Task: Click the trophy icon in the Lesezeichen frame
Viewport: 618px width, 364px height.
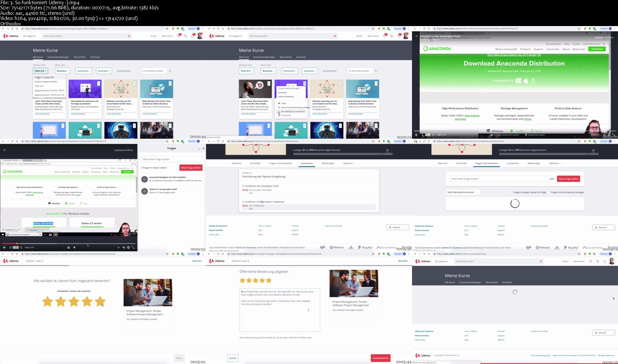Action: click(387, 151)
